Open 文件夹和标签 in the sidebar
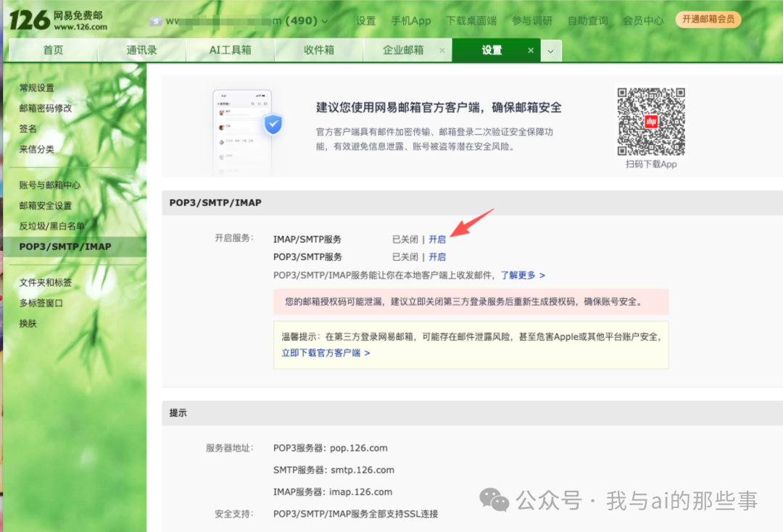The height and width of the screenshot is (532, 783). (46, 283)
